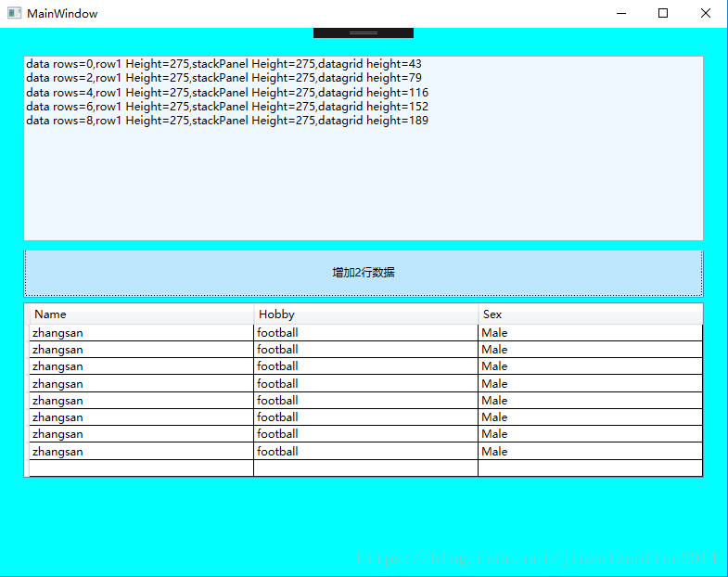
Task: Click the log line ending height=116
Action: tap(227, 92)
